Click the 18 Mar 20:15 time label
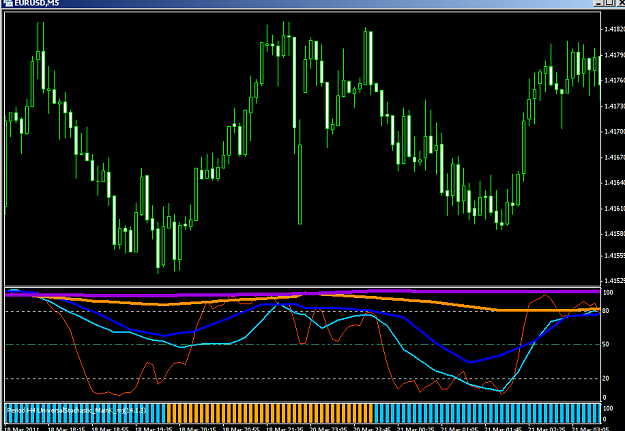 (x=198, y=429)
